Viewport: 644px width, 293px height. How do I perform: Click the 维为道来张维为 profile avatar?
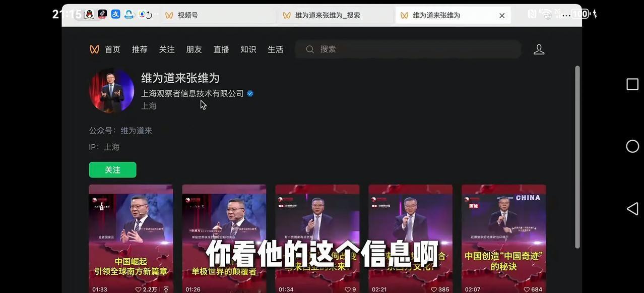pos(112,91)
